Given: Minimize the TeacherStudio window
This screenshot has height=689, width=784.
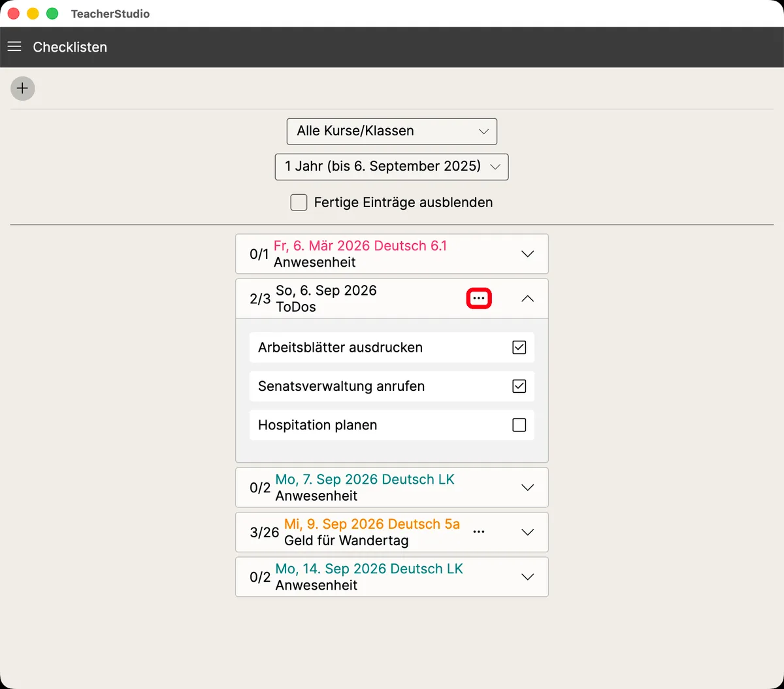Looking at the screenshot, I should tap(33, 14).
